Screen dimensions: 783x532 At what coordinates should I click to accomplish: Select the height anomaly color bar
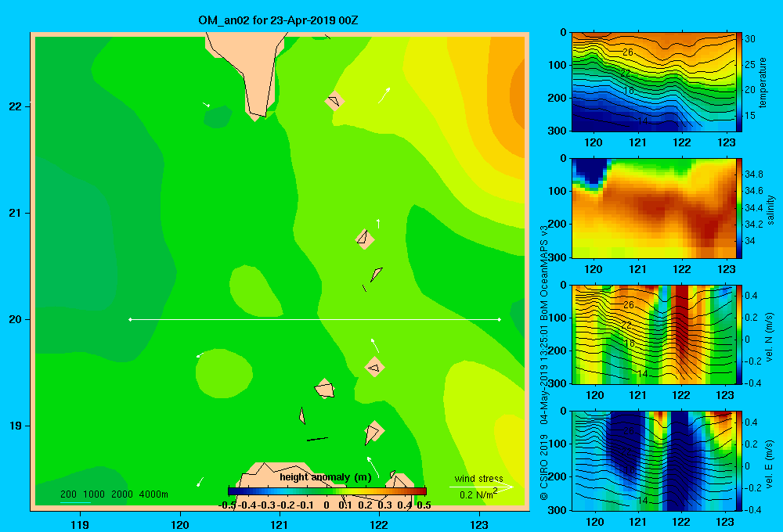click(327, 491)
